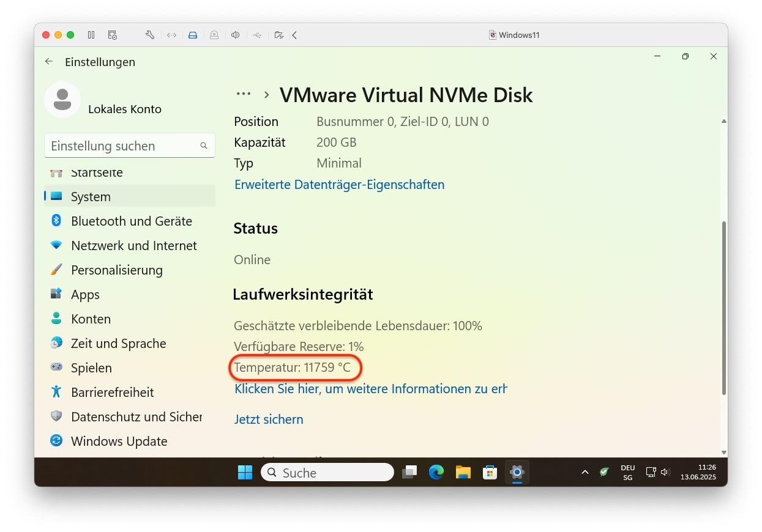
Task: Open Apps settings in the sidebar
Action: 130,294
